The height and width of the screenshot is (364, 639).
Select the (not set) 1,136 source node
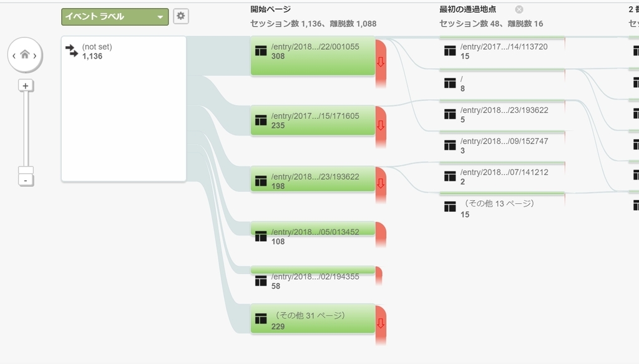tap(124, 108)
